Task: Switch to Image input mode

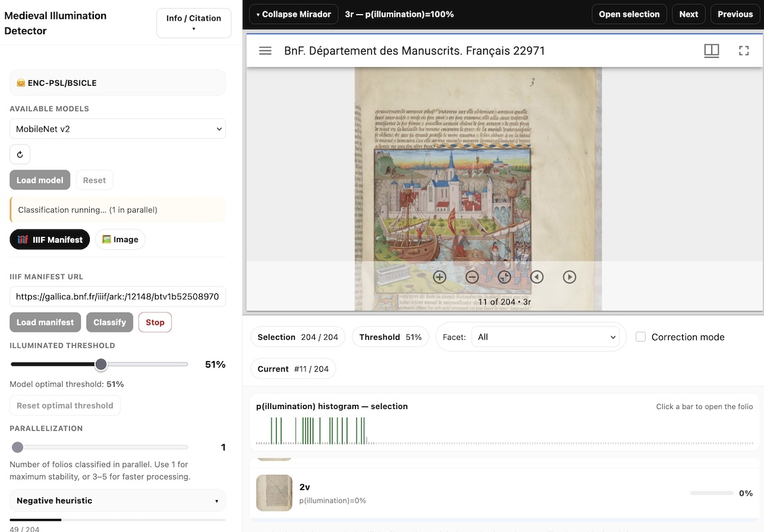Action: (120, 239)
